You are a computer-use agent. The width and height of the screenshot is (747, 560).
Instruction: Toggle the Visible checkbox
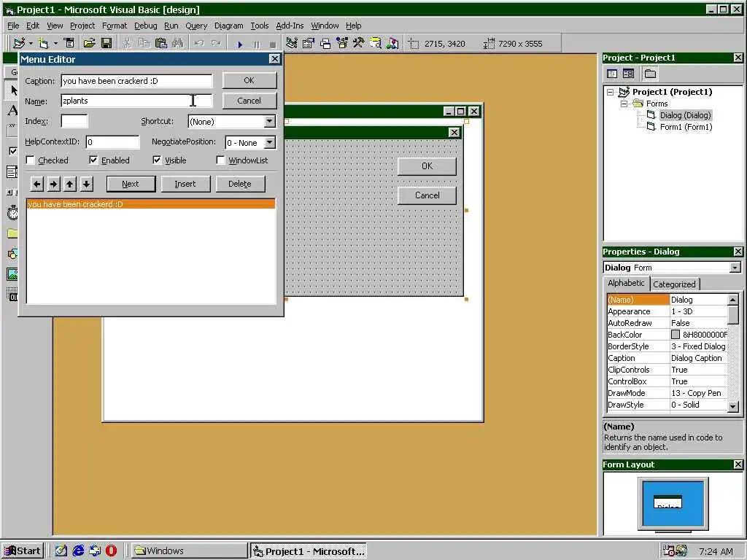pyautogui.click(x=157, y=160)
